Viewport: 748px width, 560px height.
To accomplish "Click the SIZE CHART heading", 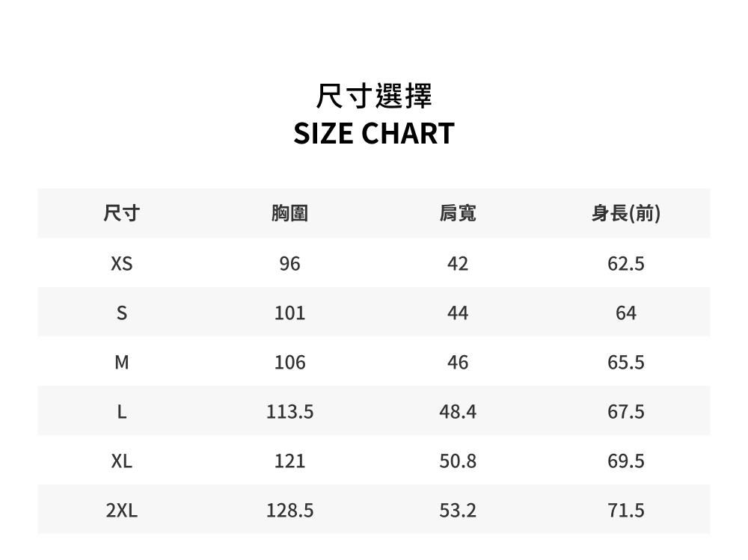I will (374, 133).
